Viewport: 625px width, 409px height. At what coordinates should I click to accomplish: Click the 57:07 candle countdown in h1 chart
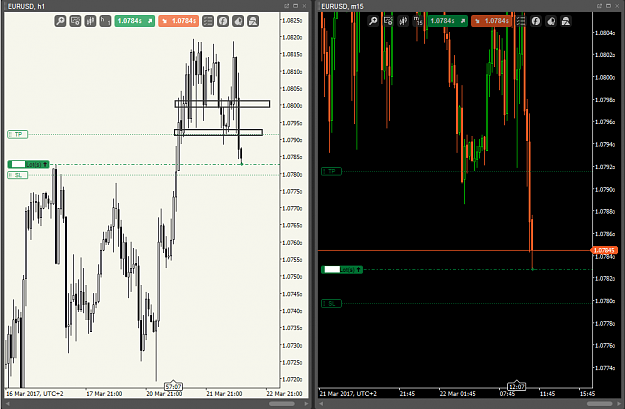(173, 386)
